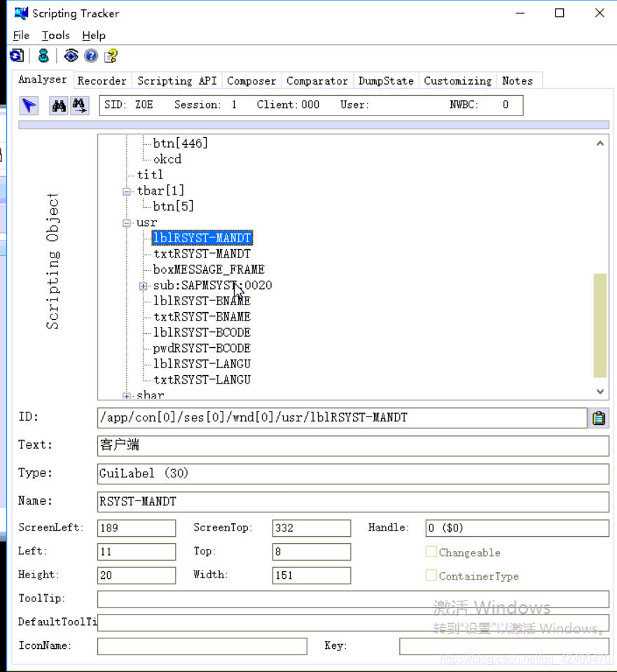Switch to the Recorder tab

point(102,80)
